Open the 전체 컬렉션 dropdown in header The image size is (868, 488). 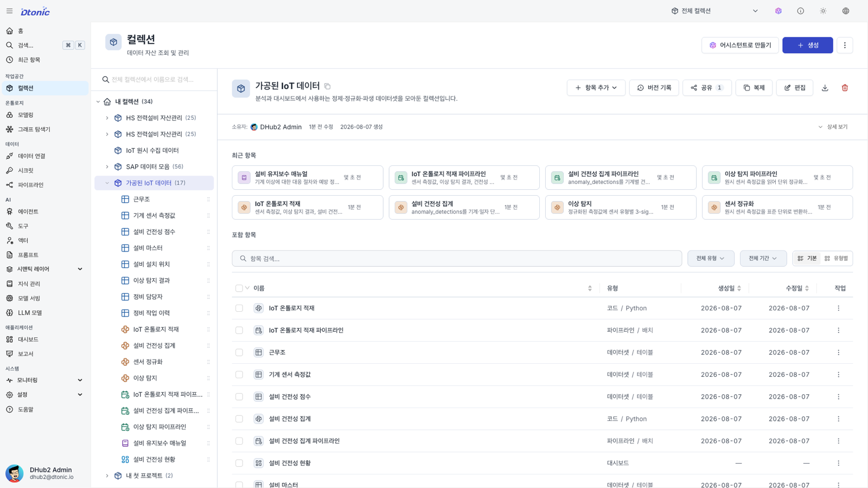point(714,11)
